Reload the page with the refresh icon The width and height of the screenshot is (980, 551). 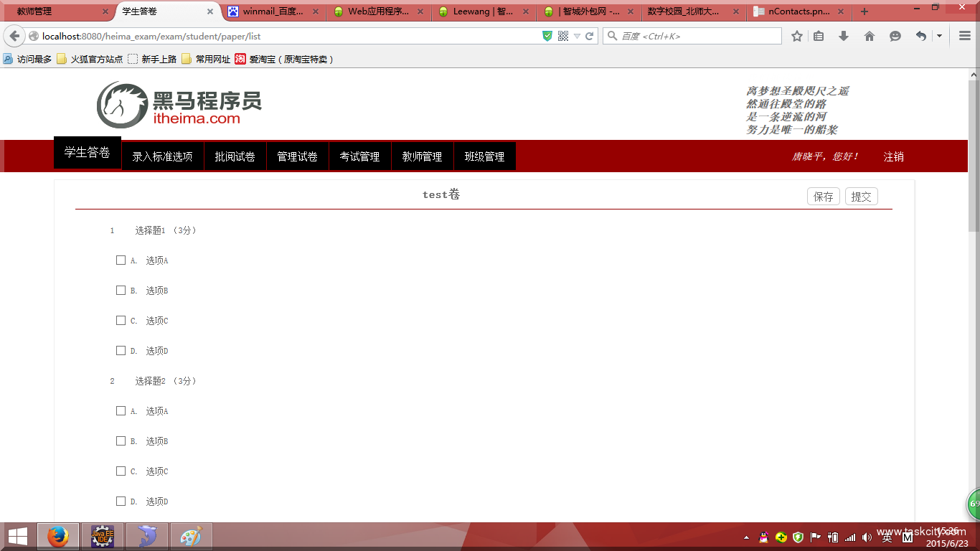point(590,36)
